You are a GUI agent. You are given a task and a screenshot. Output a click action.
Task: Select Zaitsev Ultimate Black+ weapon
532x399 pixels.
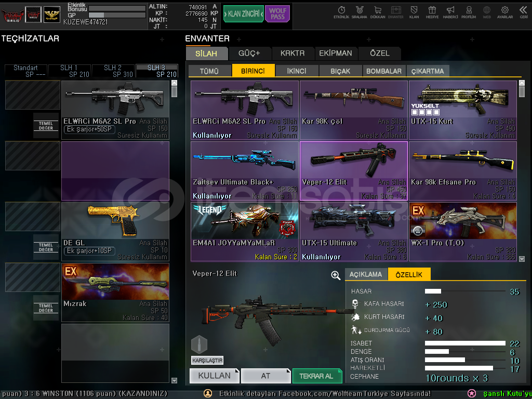click(245, 170)
